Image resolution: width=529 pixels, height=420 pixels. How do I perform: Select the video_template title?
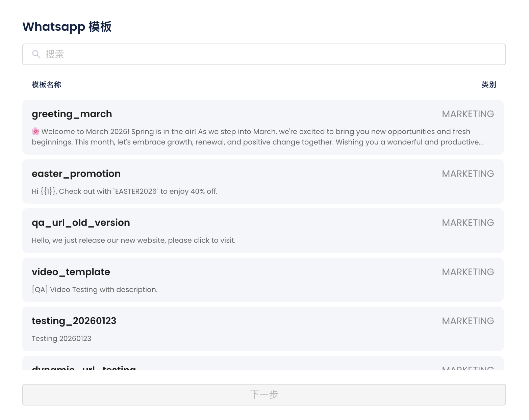point(71,272)
